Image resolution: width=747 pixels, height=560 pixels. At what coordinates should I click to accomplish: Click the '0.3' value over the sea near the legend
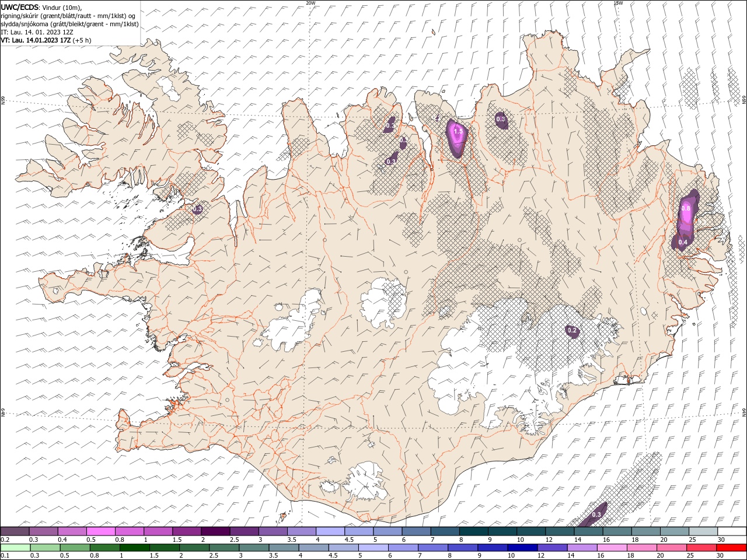[596, 514]
